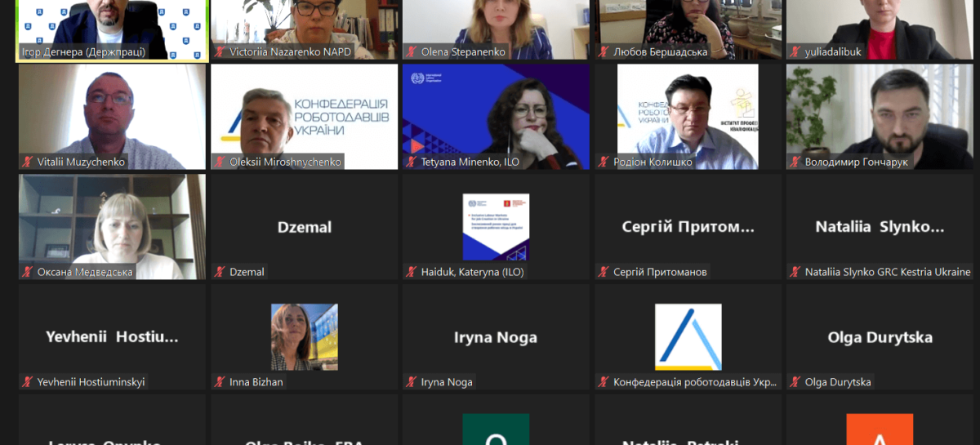
Task: Click muted mic icon for Haiduk, Kateryna (ILO)
Action: point(412,272)
